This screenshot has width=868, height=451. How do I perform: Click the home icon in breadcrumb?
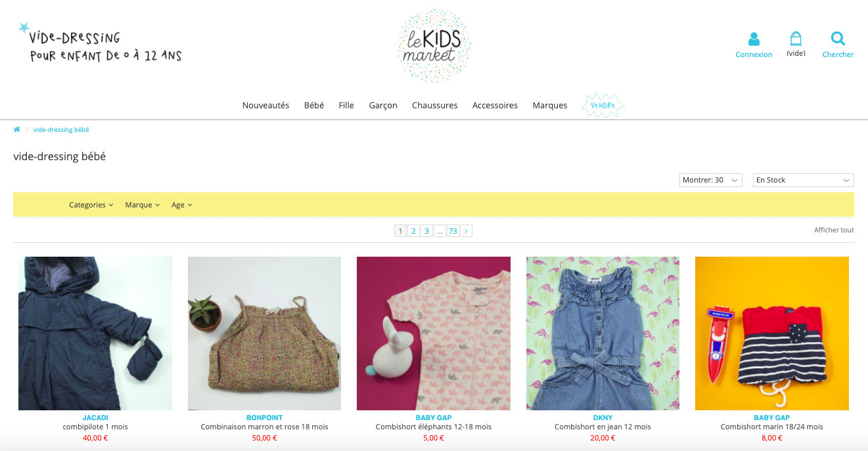pos(17,130)
